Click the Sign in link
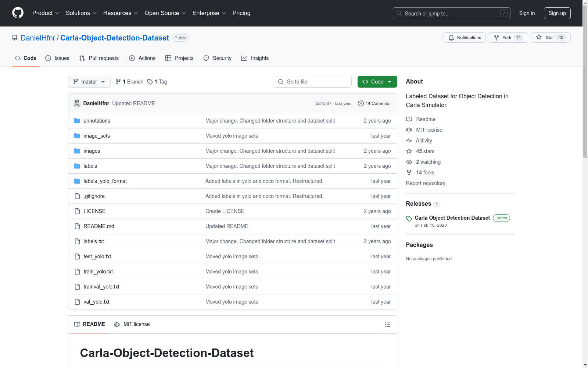The height and width of the screenshot is (368, 588). (x=527, y=13)
